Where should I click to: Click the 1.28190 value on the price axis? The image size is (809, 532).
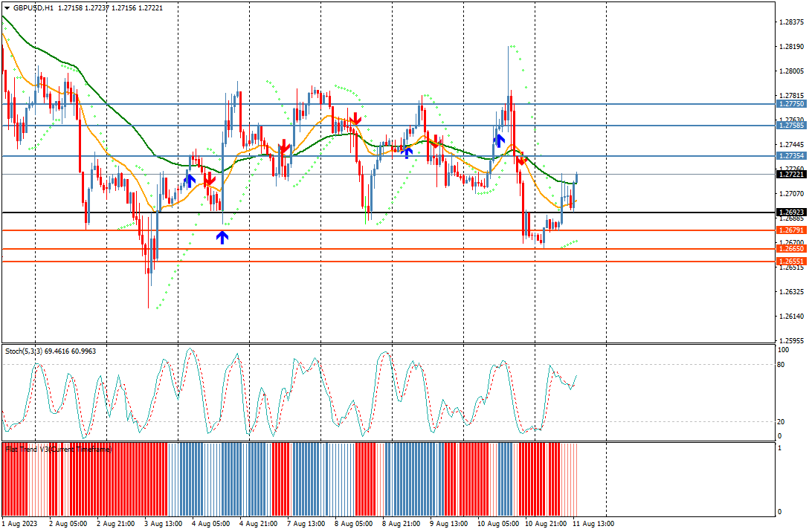[791, 47]
